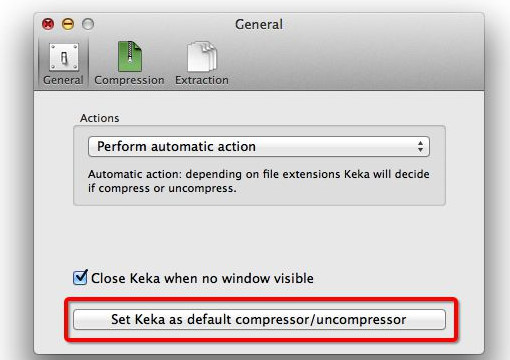Viewport: 510px width, 360px height.
Task: Click the 'Actions' section label
Action: (x=99, y=118)
